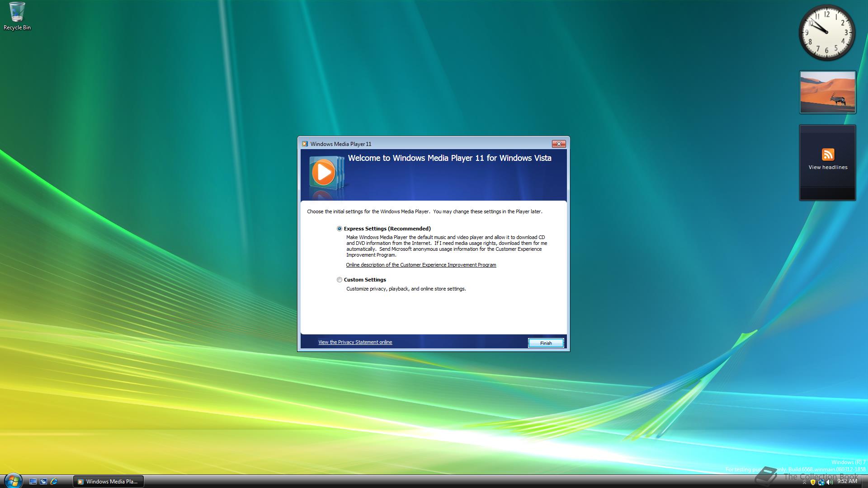Click the analog clock sidebar gadget

pos(826,33)
